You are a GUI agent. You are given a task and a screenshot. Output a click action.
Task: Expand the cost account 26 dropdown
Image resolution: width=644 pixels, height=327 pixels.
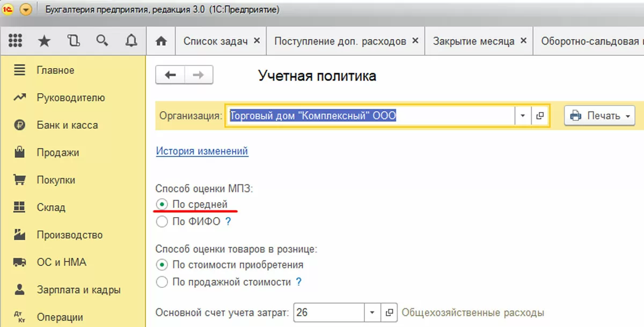pyautogui.click(x=372, y=312)
